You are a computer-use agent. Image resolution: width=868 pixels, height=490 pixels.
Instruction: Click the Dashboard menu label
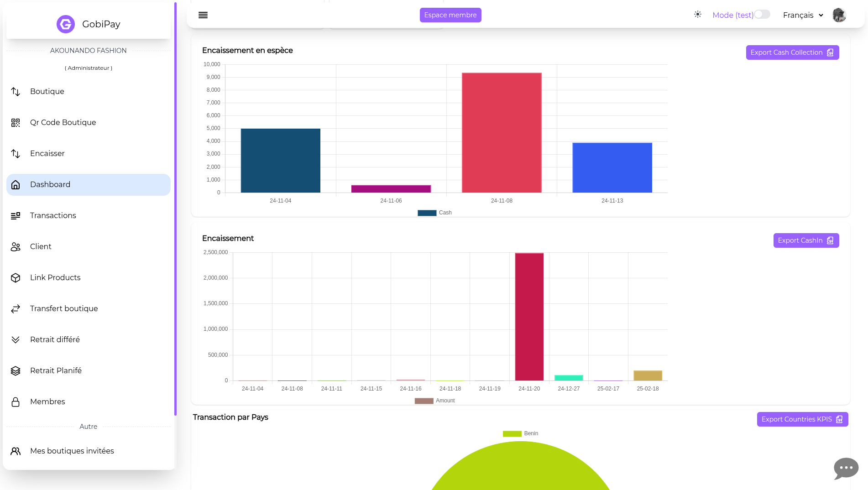pyautogui.click(x=50, y=185)
